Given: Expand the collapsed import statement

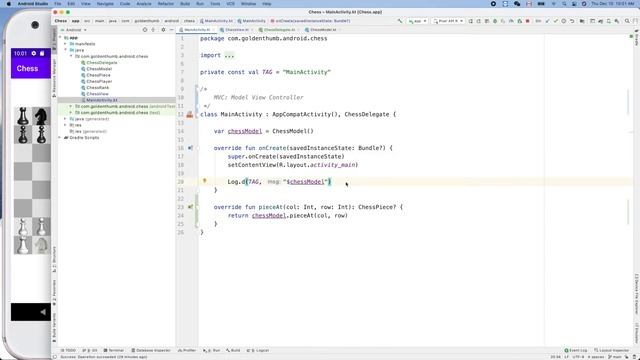Looking at the screenshot, I should coord(229,56).
